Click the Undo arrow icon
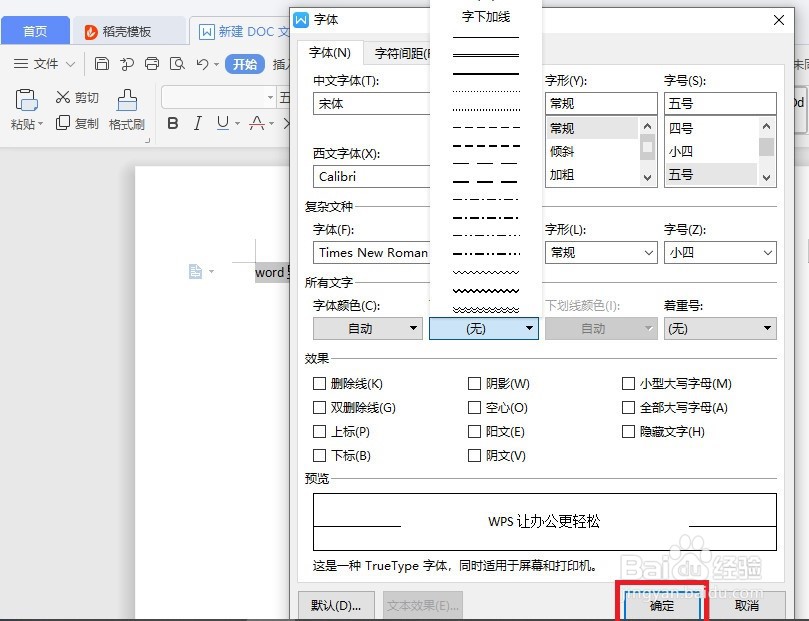The image size is (809, 621). point(202,64)
